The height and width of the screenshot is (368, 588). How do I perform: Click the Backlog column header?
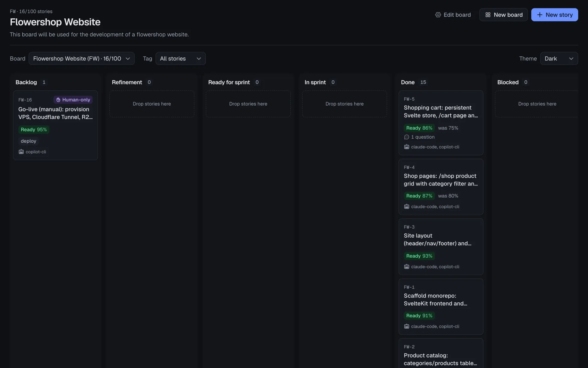click(x=26, y=82)
